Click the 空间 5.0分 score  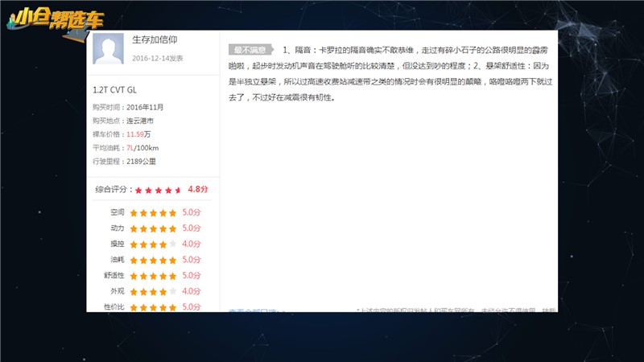[x=192, y=212]
